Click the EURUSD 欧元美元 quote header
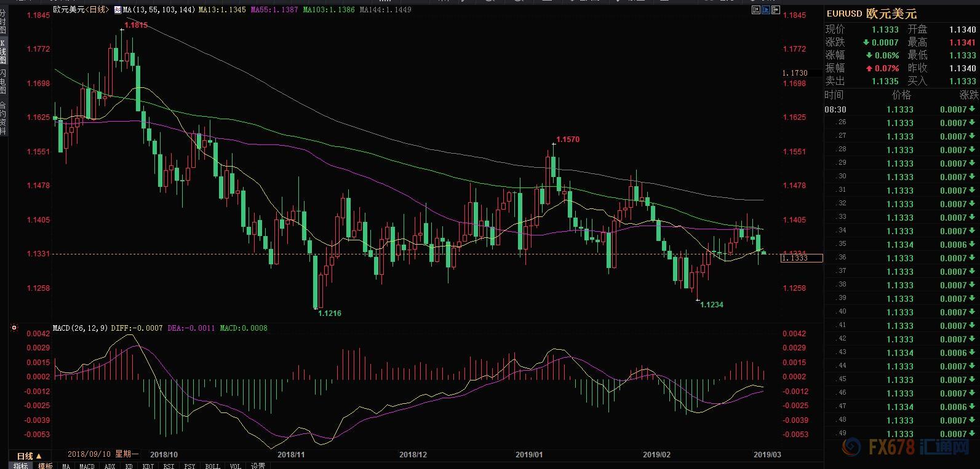The image size is (980, 469). click(871, 14)
